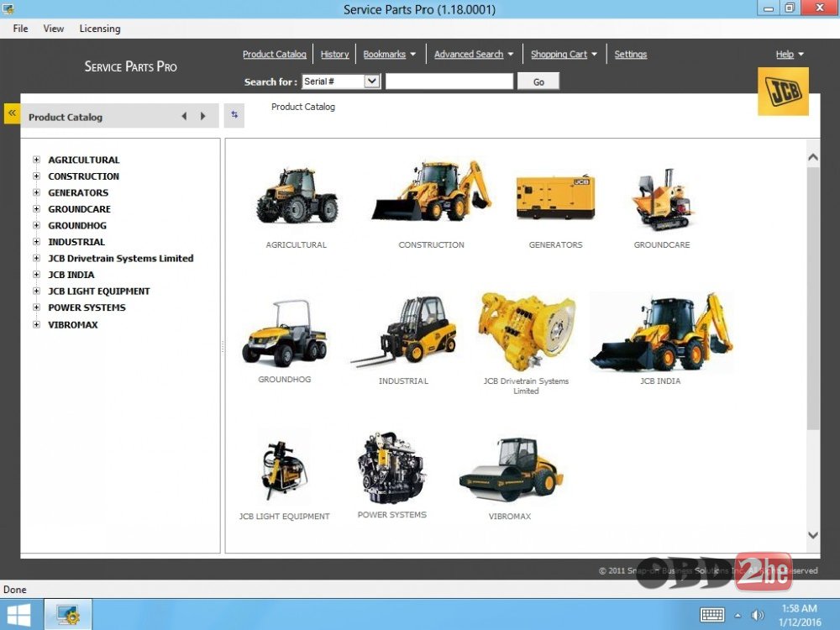
Task: Click the Advanced Search link
Action: 469,54
